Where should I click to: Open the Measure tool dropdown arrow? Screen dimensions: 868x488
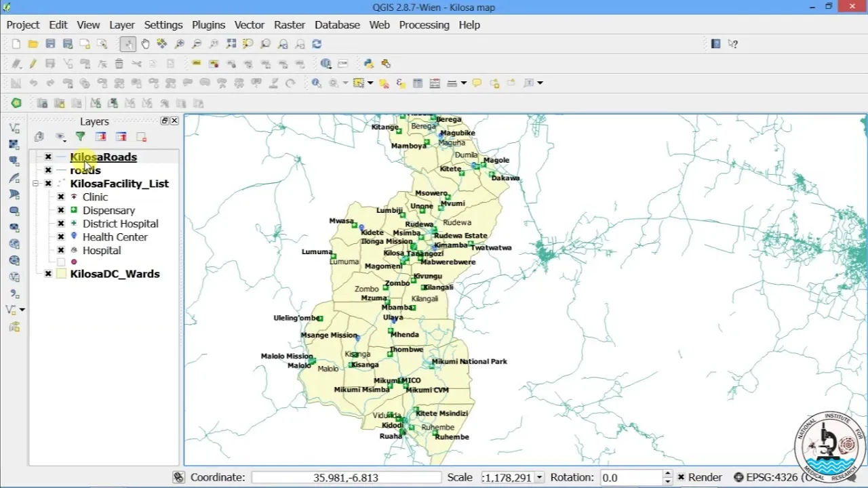click(x=464, y=83)
